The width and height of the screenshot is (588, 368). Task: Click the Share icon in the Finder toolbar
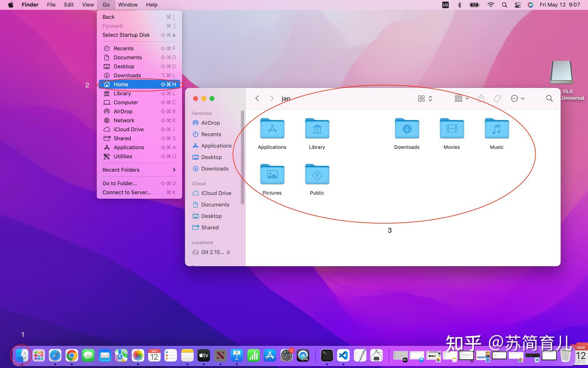click(481, 98)
